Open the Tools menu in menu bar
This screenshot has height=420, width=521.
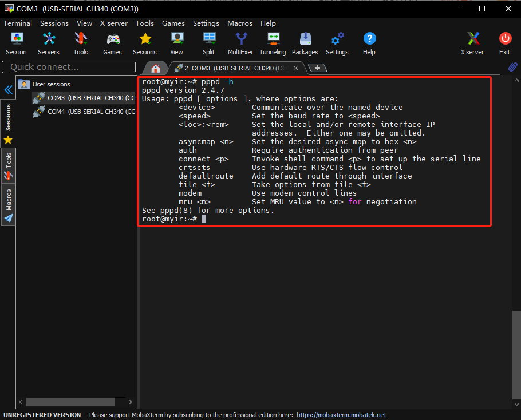pyautogui.click(x=144, y=23)
